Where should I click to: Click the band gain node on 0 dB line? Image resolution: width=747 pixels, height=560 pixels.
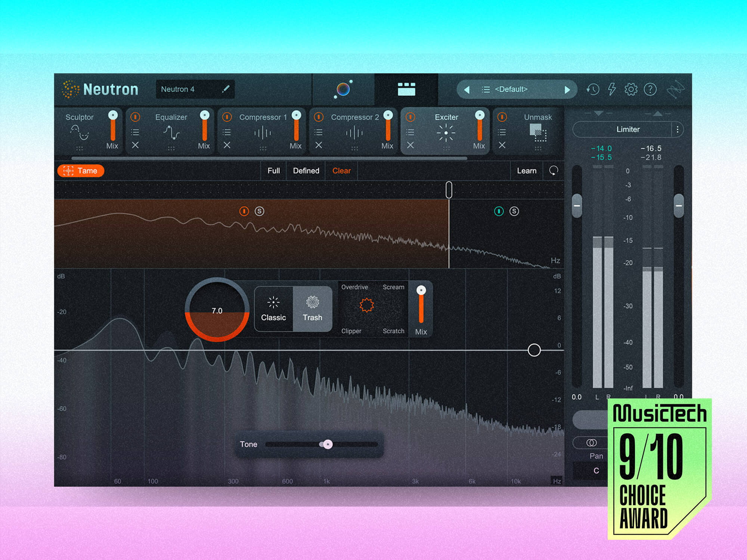(534, 350)
